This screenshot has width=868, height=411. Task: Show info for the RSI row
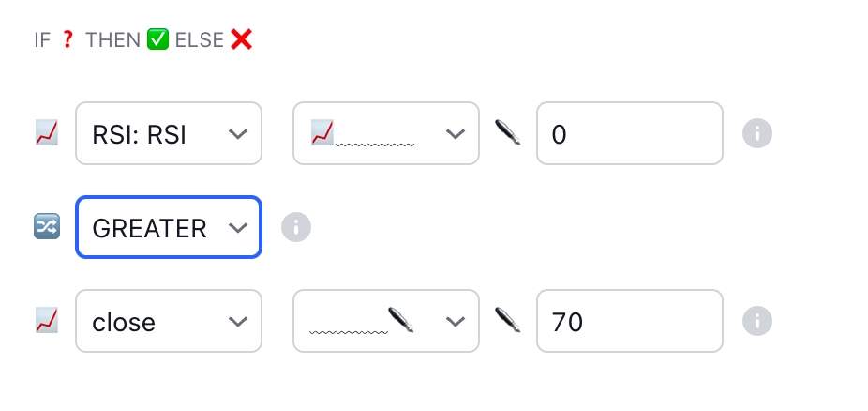(x=756, y=134)
